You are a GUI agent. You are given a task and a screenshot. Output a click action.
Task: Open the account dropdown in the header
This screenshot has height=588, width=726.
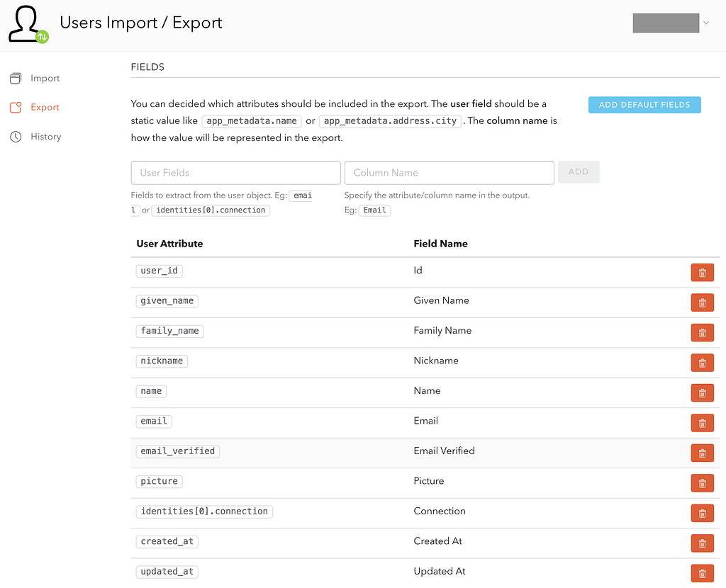671,23
